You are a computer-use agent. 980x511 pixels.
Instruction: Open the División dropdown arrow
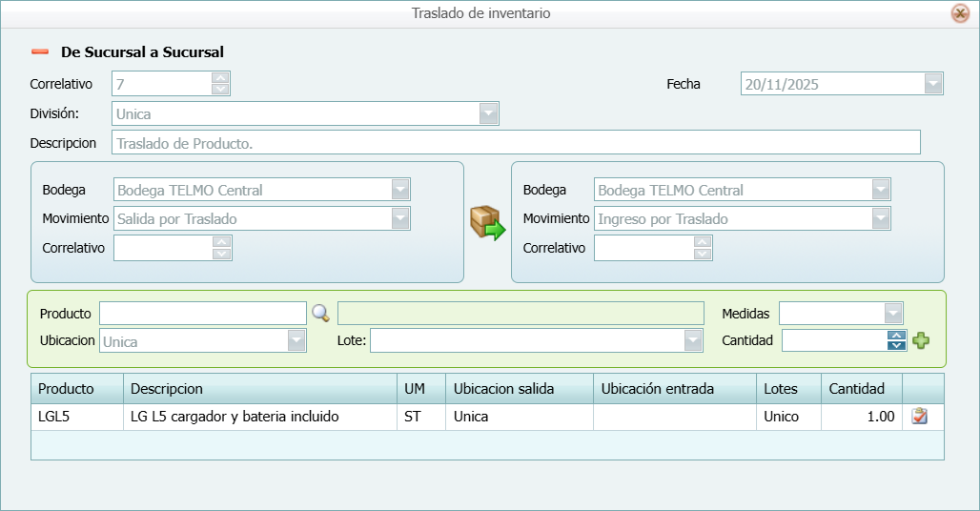point(488,113)
